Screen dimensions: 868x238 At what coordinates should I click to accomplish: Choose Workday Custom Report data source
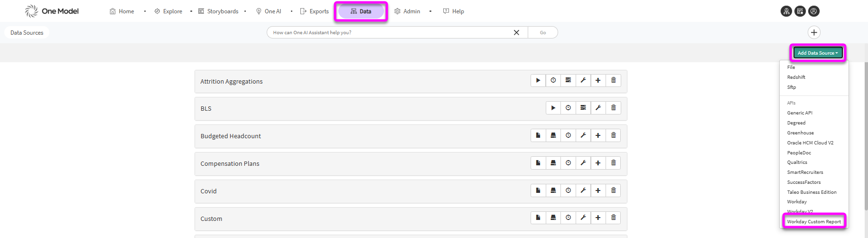pyautogui.click(x=814, y=222)
